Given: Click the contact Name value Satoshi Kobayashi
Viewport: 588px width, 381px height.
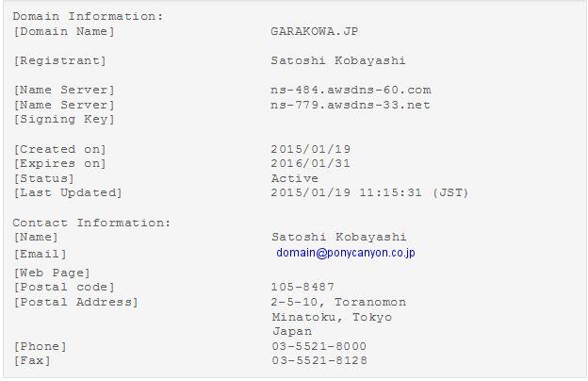Looking at the screenshot, I should click(338, 237).
